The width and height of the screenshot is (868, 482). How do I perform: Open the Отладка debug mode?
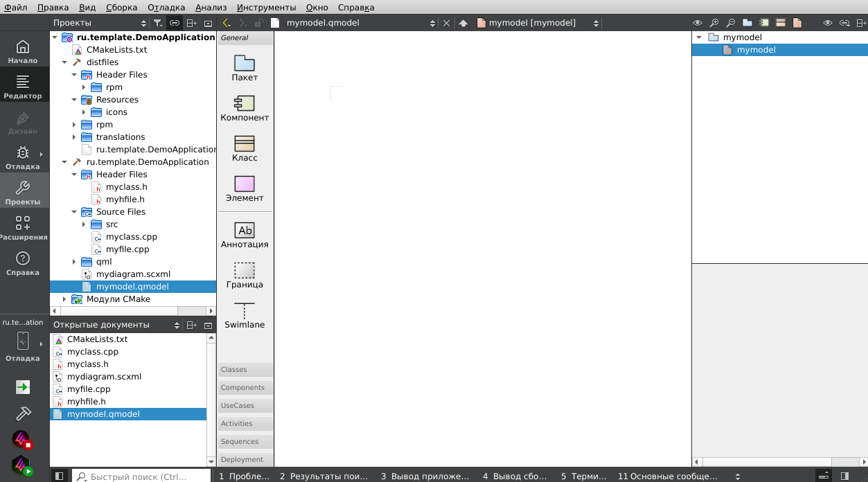(x=23, y=157)
